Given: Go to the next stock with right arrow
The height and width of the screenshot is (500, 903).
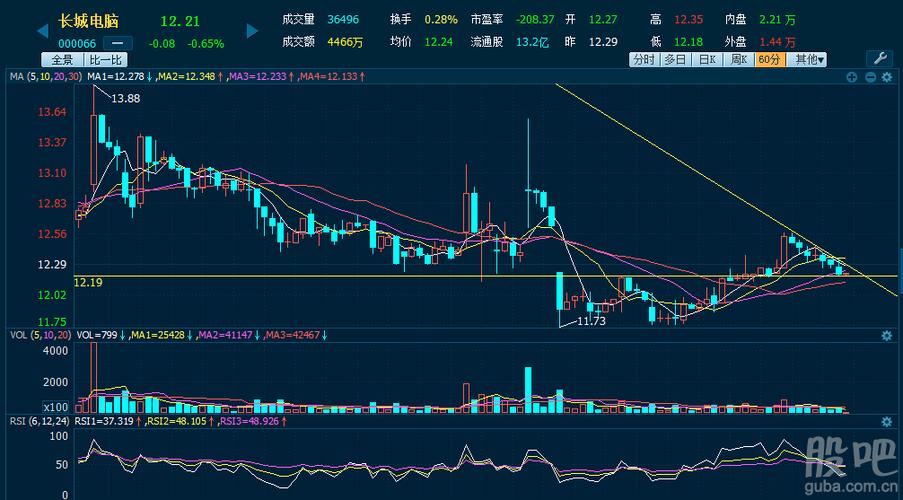Looking at the screenshot, I should point(252,31).
